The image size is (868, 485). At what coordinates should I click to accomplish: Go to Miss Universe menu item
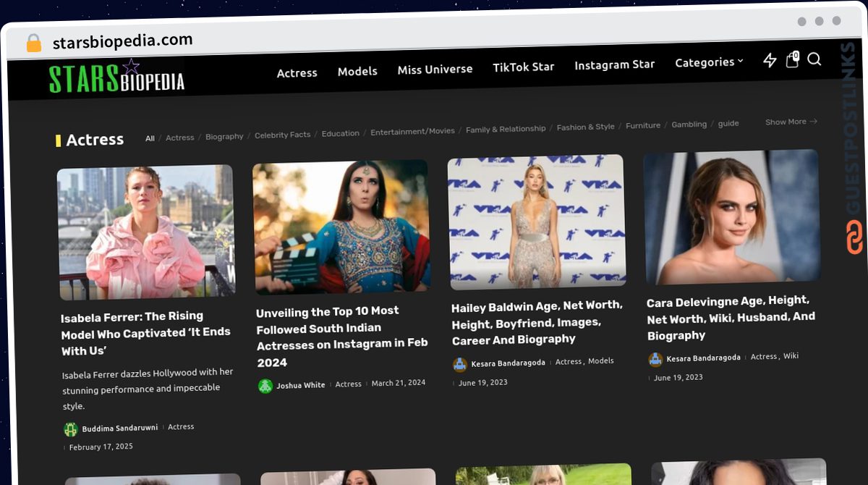435,69
